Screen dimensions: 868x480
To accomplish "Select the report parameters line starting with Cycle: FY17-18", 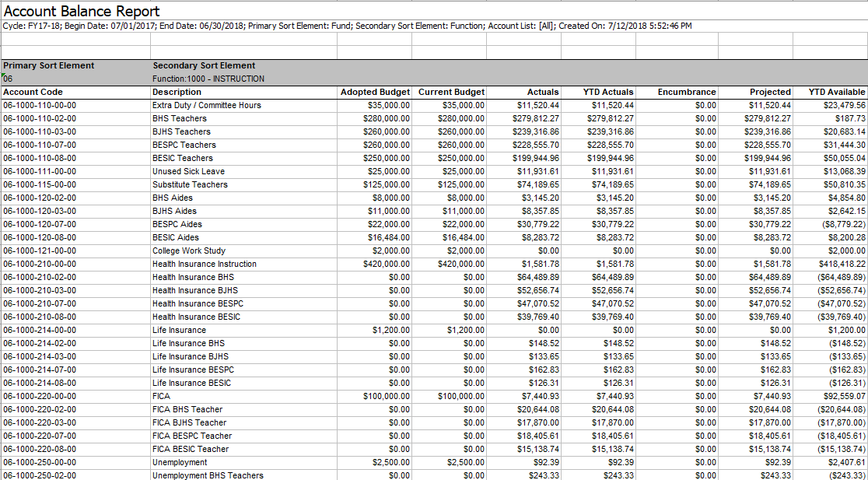I will 348,26.
